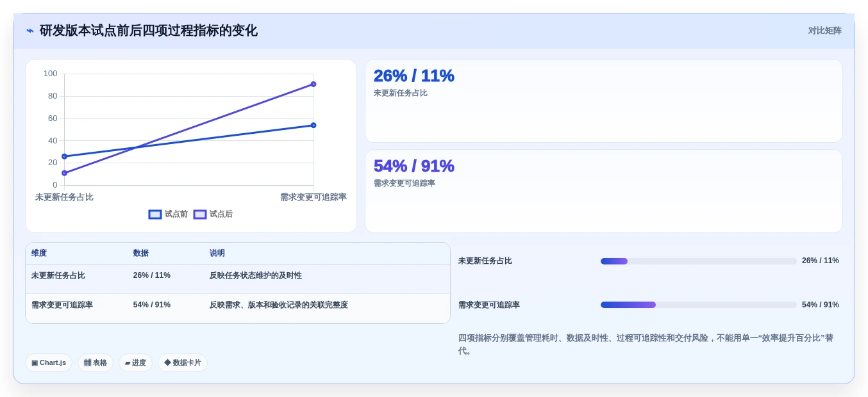Click the 对比矩阵 label in header
Viewport: 868px width, 397px height.
(x=824, y=31)
